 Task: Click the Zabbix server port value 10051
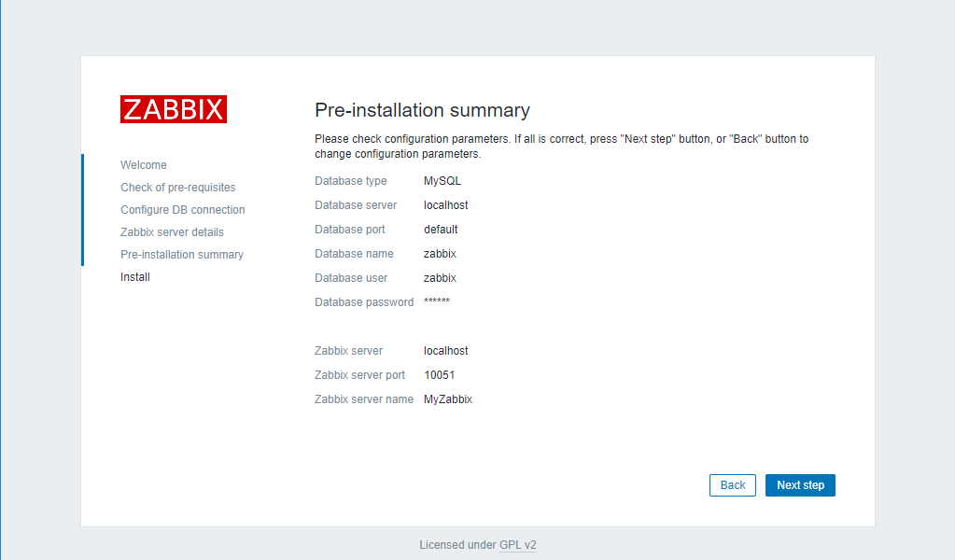[x=439, y=375]
